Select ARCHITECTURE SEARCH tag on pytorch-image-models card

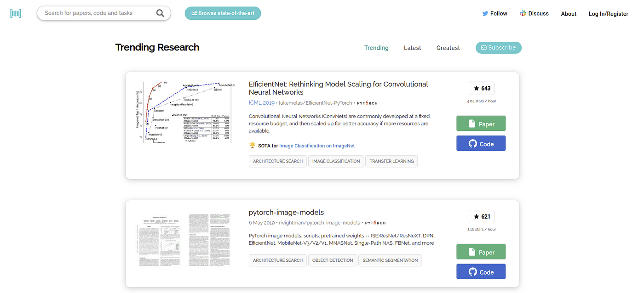[278, 260]
